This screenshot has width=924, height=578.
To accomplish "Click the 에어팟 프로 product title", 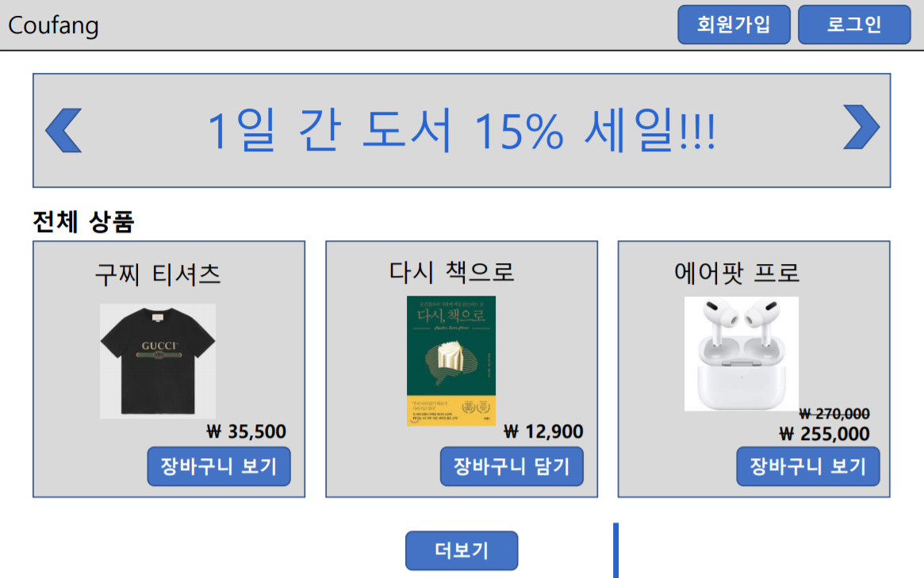I will click(737, 273).
